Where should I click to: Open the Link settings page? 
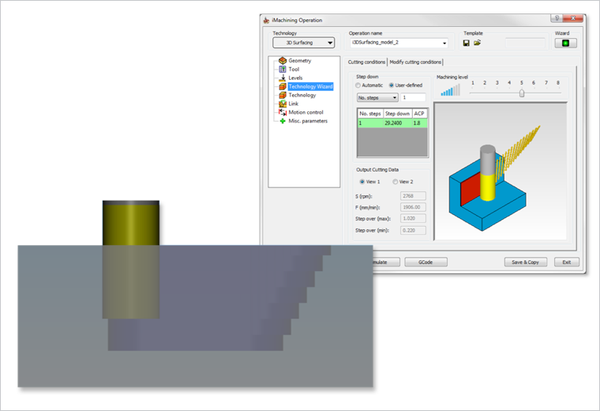click(x=293, y=104)
